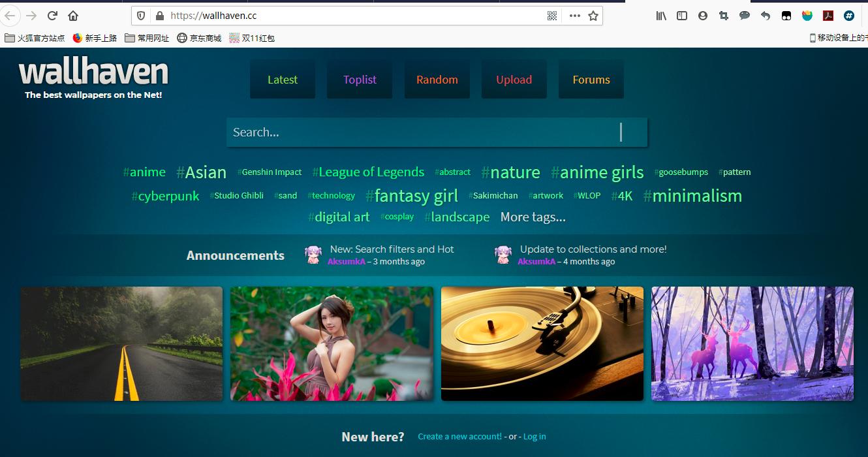Image resolution: width=868 pixels, height=457 pixels.
Task: Browse the #cyberpunk tag
Action: [165, 196]
